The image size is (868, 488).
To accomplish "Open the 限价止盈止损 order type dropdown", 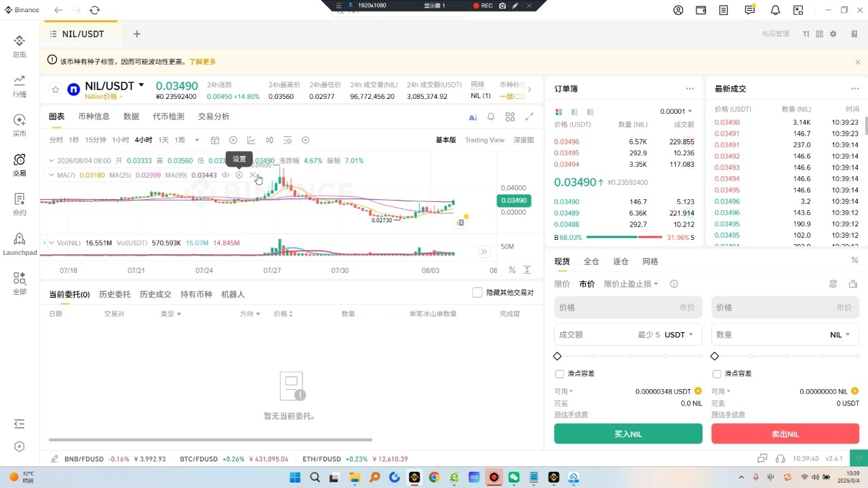I will pyautogui.click(x=631, y=284).
